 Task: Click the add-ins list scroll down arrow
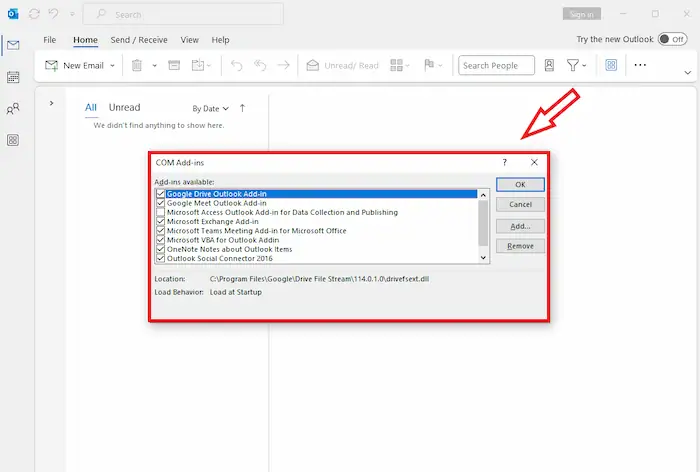pos(483,258)
